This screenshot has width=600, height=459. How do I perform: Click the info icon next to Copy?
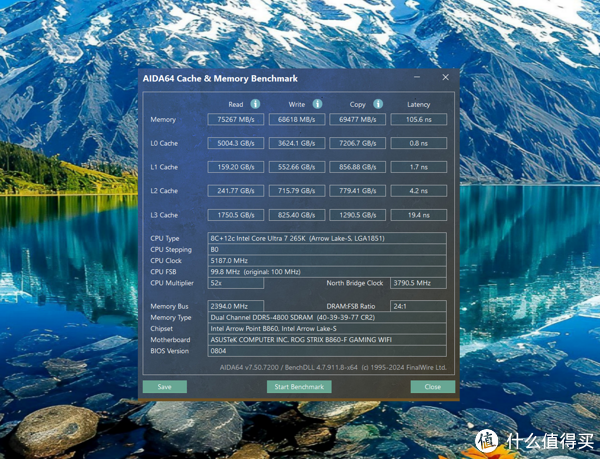379,104
